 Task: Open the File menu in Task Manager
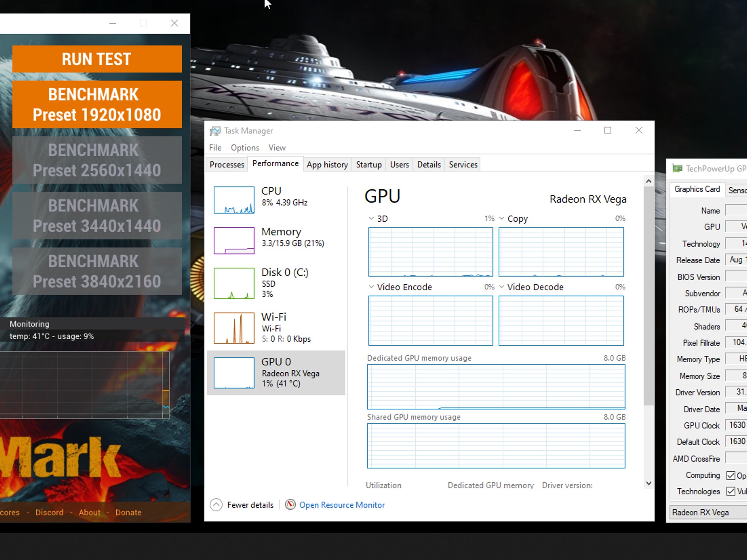click(x=215, y=148)
